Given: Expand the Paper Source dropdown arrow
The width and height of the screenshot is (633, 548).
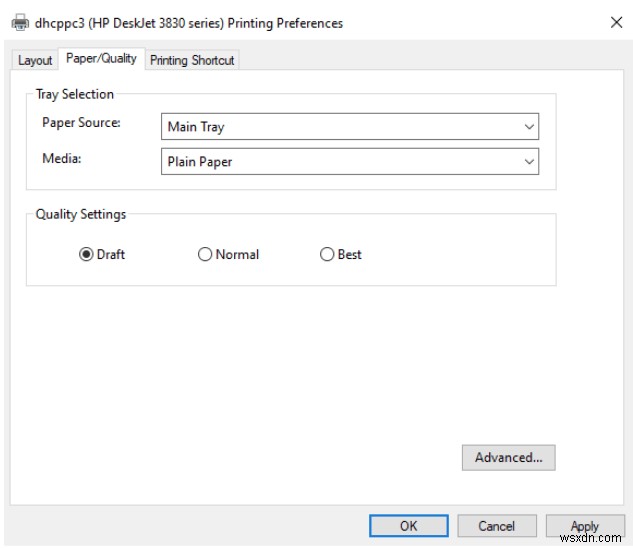Looking at the screenshot, I should coord(529,127).
